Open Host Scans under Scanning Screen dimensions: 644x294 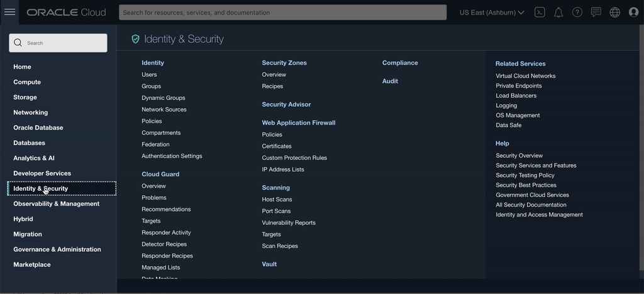coord(277,199)
